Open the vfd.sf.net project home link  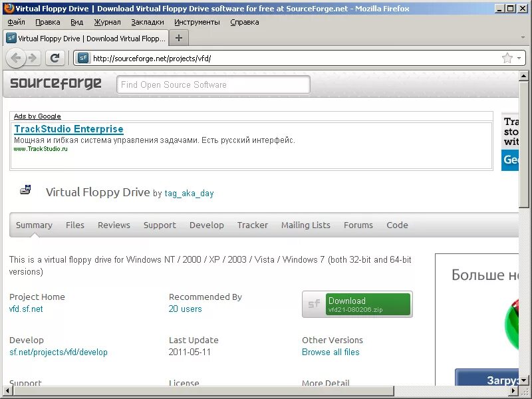(26, 309)
